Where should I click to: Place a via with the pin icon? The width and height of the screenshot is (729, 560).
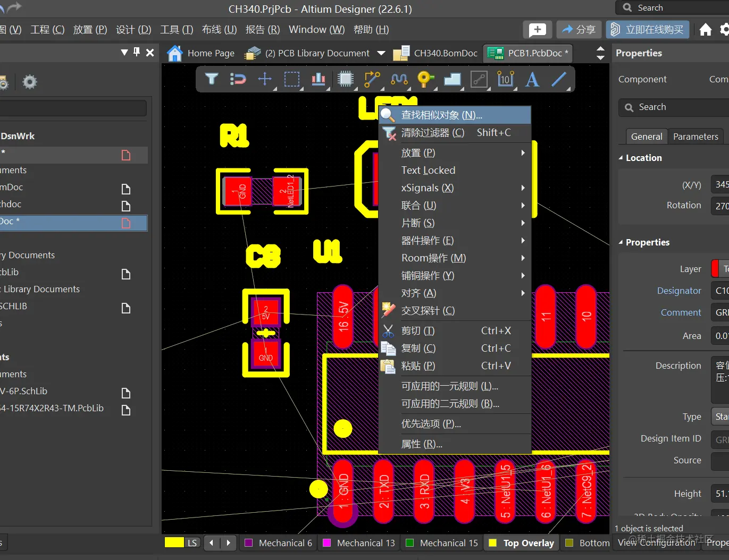[x=425, y=79]
